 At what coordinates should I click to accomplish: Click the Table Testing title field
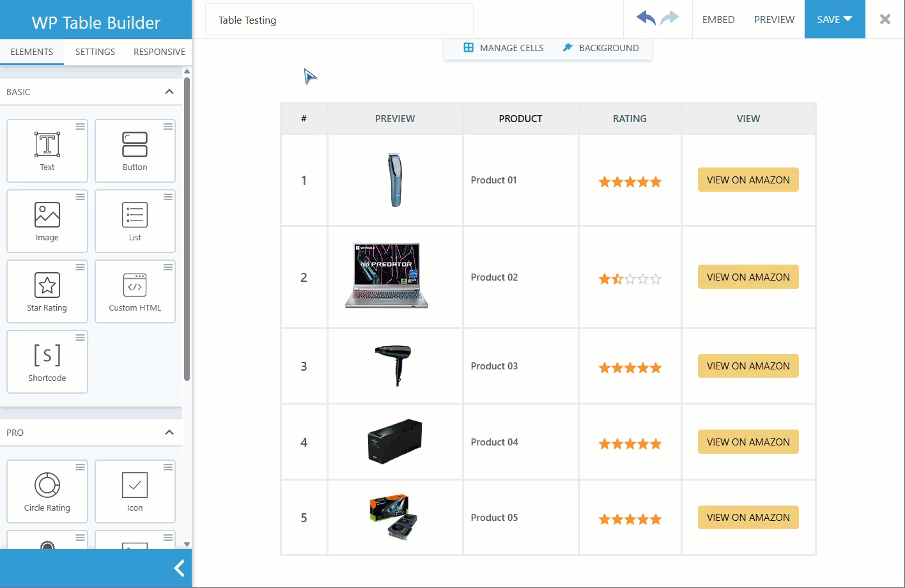[x=339, y=20]
